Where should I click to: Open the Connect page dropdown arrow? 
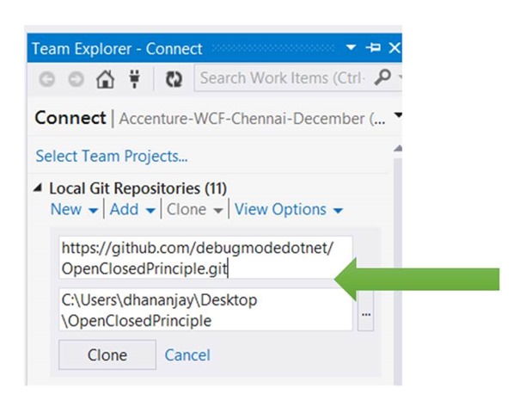coord(398,117)
